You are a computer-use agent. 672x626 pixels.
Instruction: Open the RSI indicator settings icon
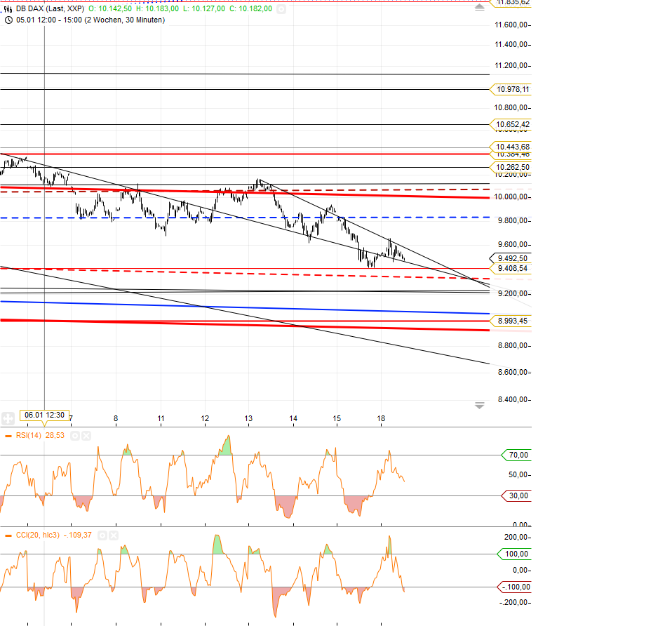coord(75,436)
